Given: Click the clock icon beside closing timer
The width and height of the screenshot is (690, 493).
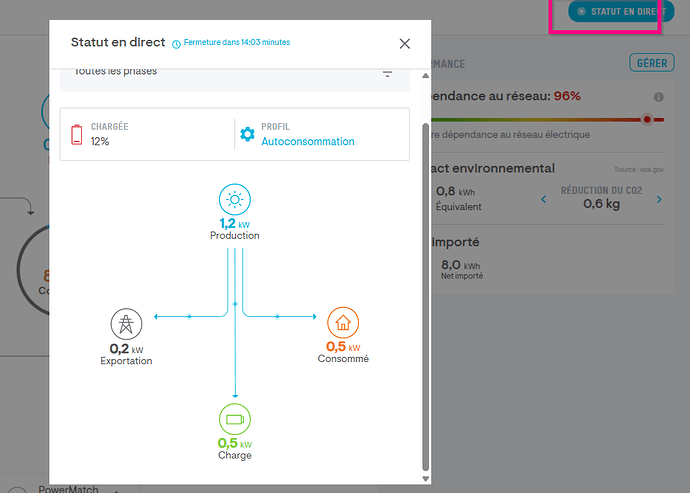Looking at the screenshot, I should click(x=176, y=44).
